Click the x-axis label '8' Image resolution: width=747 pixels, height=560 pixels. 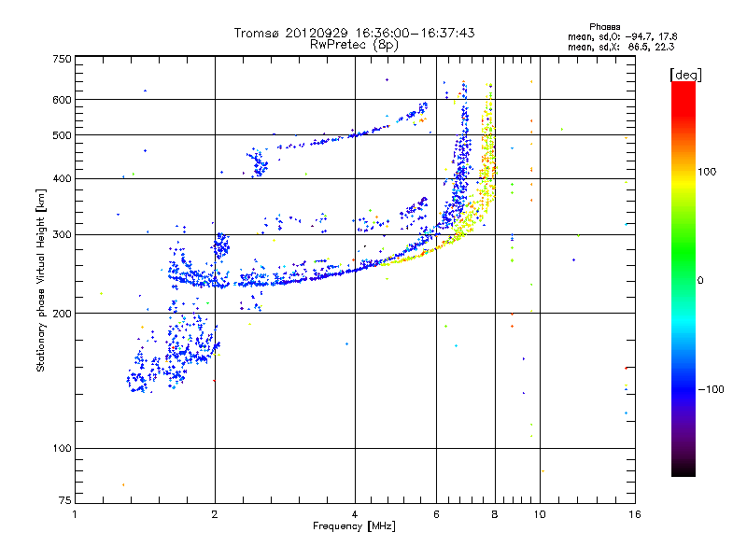click(x=495, y=514)
